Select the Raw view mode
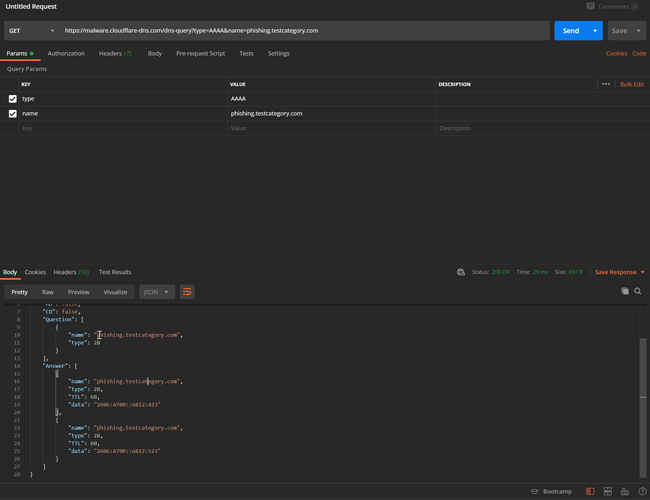Image resolution: width=650 pixels, height=500 pixels. click(48, 292)
